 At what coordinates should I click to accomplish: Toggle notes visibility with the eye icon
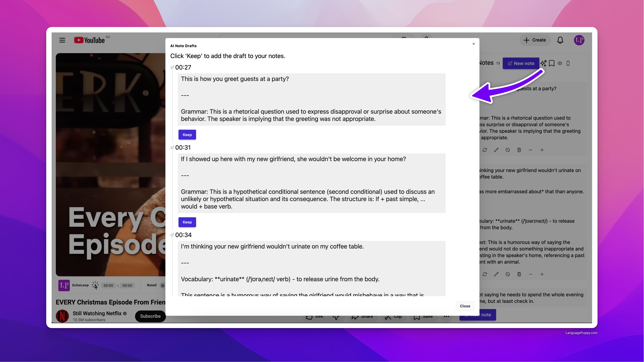tap(560, 63)
